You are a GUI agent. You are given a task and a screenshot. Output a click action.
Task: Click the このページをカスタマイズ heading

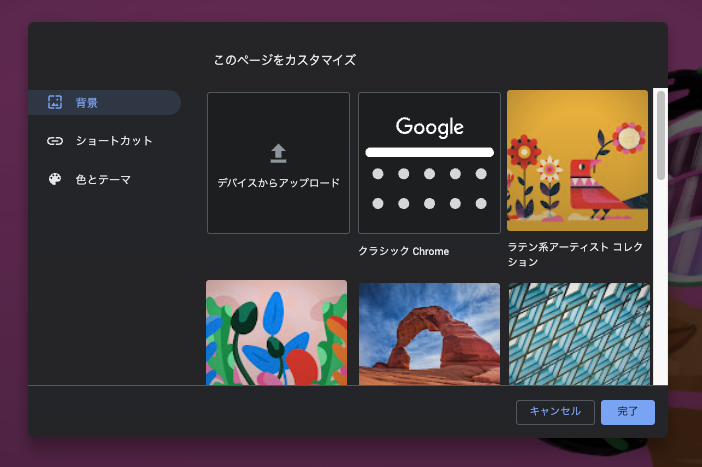click(x=285, y=60)
